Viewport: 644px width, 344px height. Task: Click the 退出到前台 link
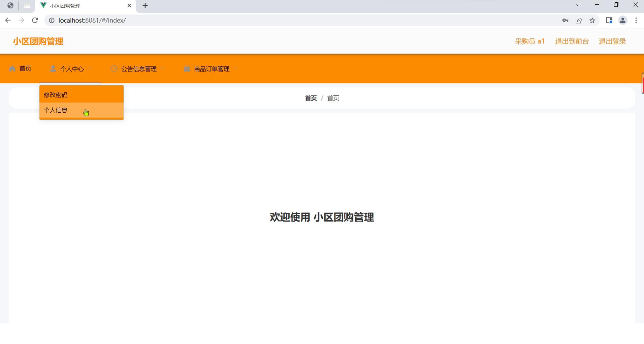tap(572, 41)
